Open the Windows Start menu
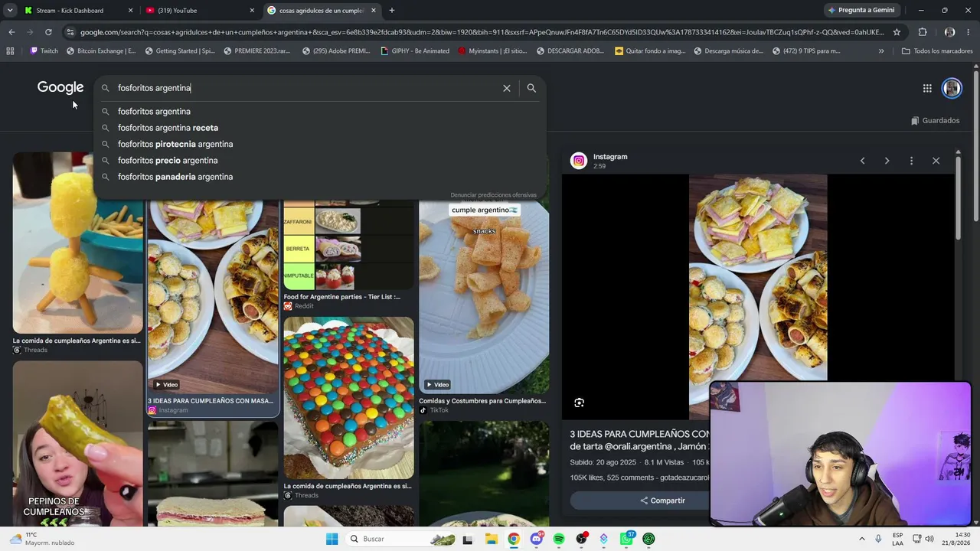The height and width of the screenshot is (551, 980). click(332, 539)
